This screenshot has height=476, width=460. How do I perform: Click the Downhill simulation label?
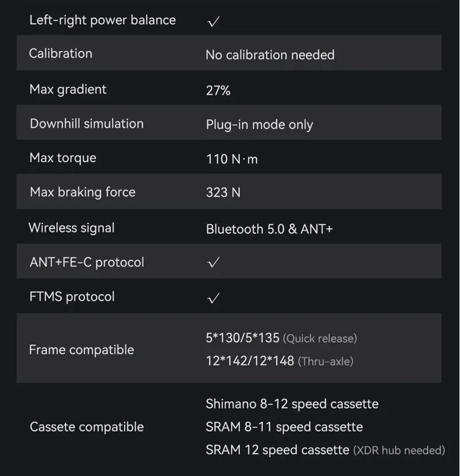coord(86,124)
